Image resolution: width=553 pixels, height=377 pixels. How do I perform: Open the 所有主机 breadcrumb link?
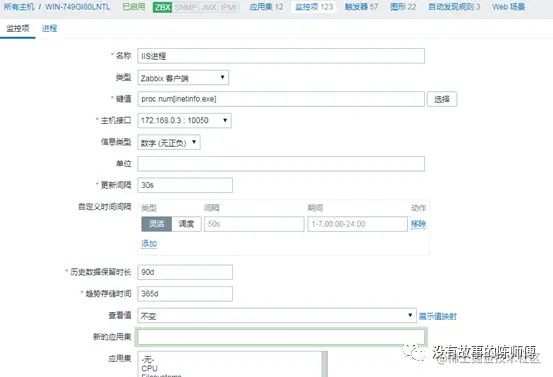coord(19,7)
